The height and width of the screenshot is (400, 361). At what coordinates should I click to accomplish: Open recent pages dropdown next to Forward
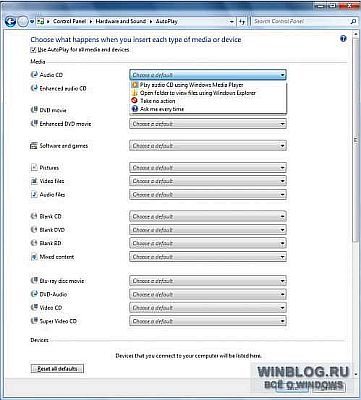(x=32, y=22)
